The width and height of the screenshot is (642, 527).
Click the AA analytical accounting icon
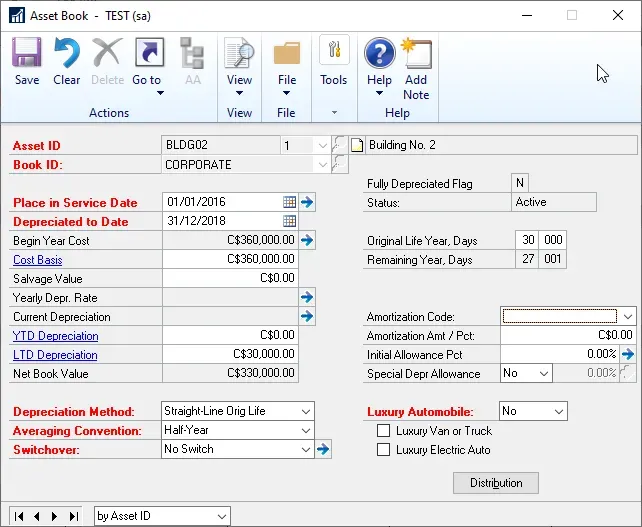pos(192,53)
